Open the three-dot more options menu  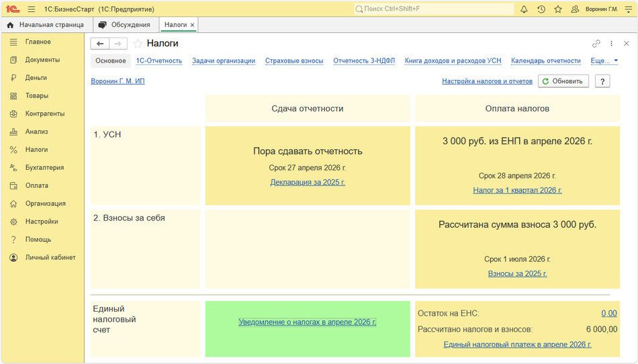click(x=611, y=44)
